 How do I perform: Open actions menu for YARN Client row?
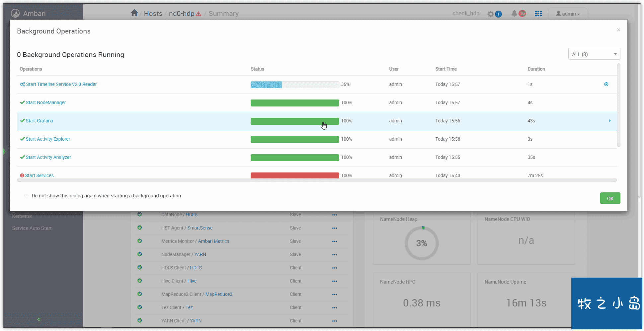(335, 321)
